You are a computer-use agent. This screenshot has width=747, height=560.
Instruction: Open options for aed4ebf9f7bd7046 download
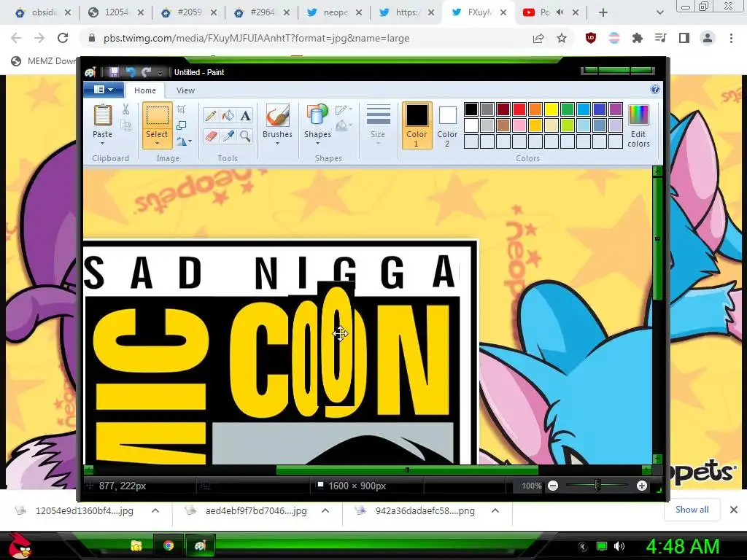(x=325, y=510)
